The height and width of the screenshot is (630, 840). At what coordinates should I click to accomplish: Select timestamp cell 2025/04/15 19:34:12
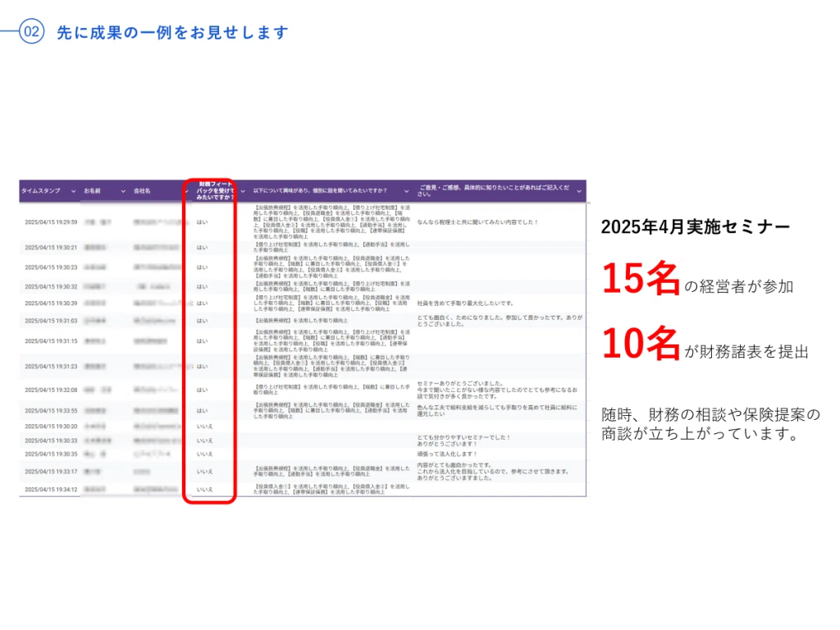51,490
